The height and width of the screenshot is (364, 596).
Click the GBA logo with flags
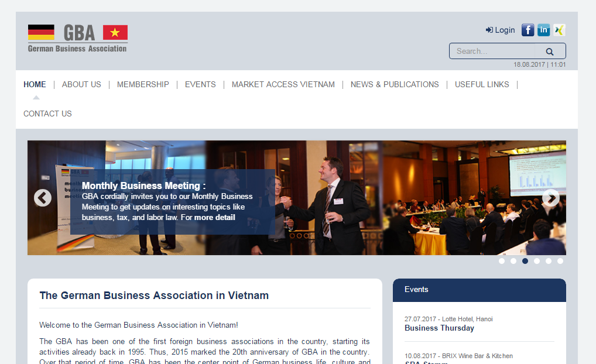[78, 38]
